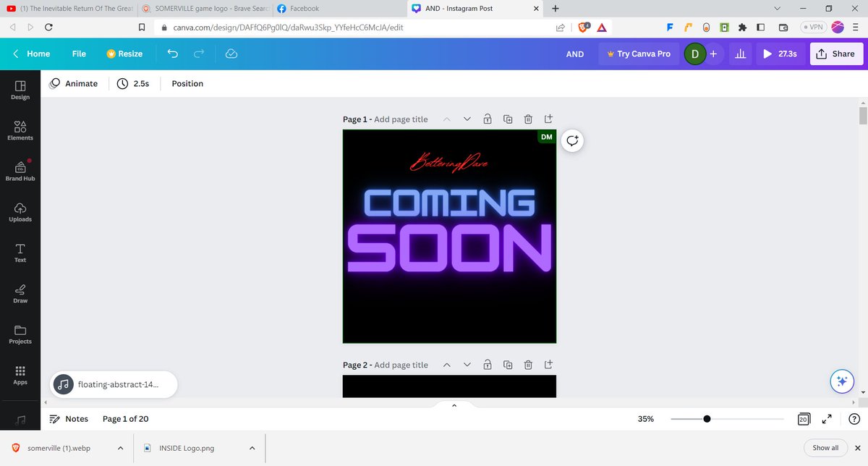
Task: Lock Page 2 with lock icon
Action: click(488, 365)
